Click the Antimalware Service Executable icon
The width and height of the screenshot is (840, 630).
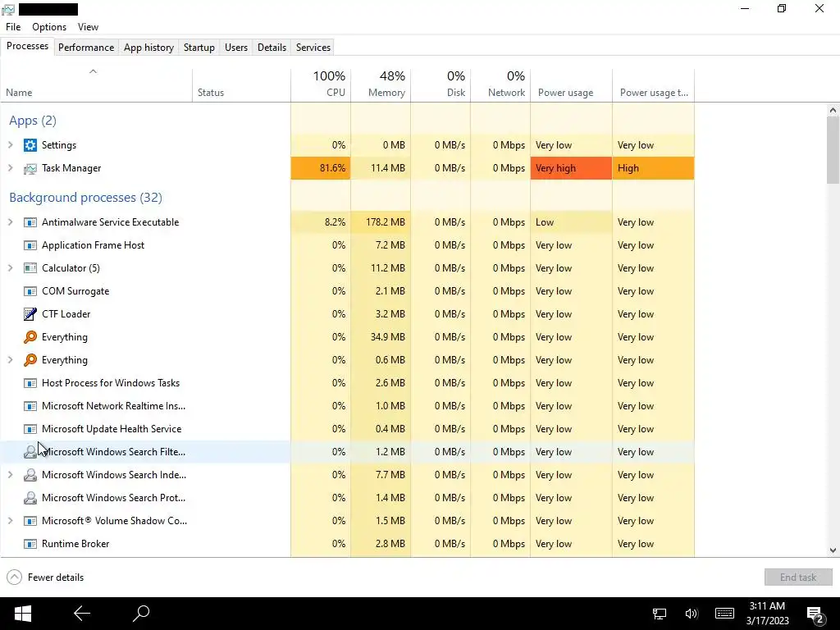click(x=30, y=222)
